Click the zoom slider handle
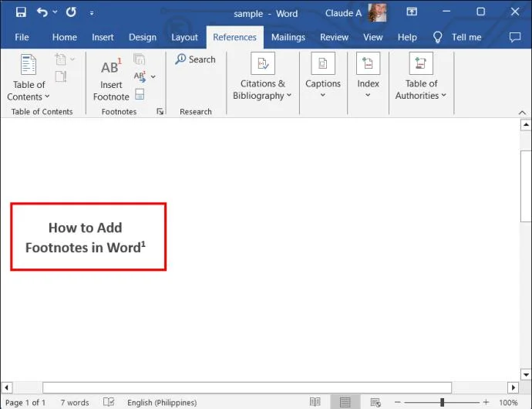This screenshot has height=409, width=532. [442, 402]
